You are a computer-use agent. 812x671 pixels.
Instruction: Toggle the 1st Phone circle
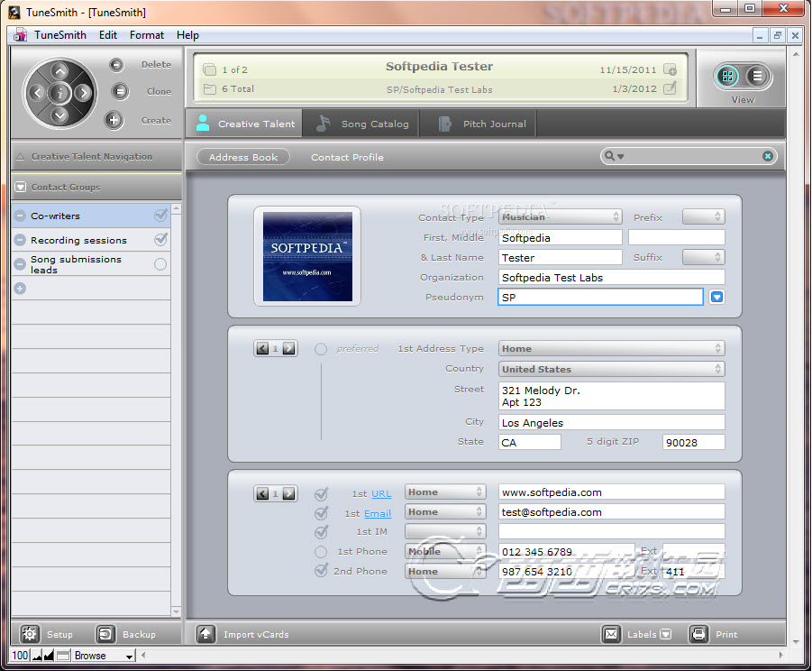pos(321,552)
